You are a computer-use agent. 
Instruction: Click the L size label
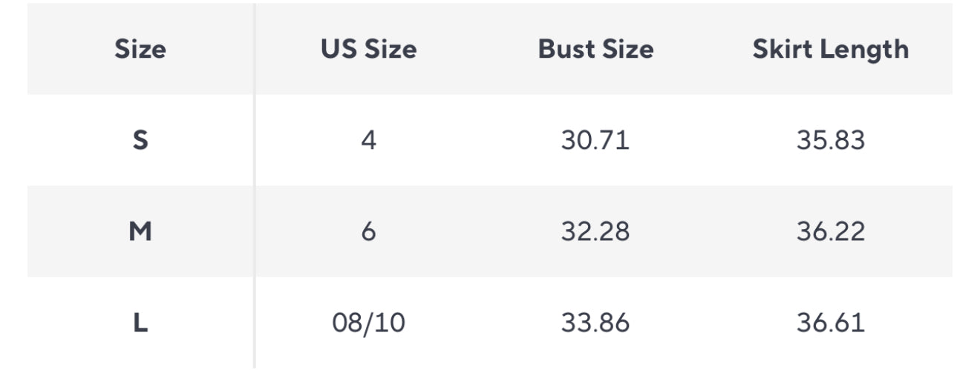tap(140, 323)
